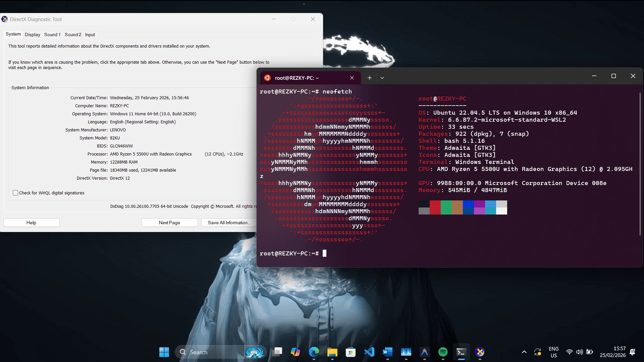This screenshot has width=644, height=362.
Task: Click the BIOS value GLCN46WW
Action: 121,146
